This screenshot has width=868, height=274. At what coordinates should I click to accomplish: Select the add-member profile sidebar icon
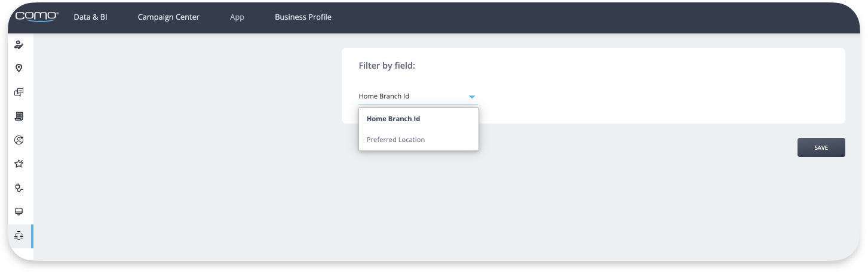pyautogui.click(x=19, y=140)
